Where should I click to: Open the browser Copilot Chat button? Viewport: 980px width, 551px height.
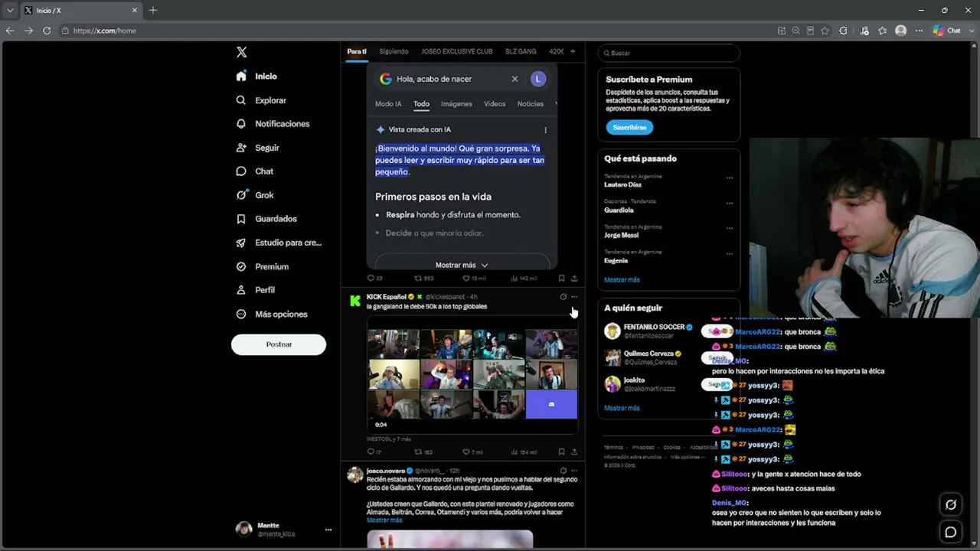coord(947,31)
